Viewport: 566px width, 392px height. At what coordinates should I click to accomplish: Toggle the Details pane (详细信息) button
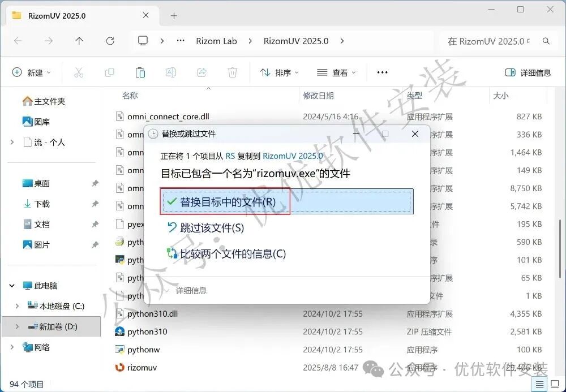point(528,72)
